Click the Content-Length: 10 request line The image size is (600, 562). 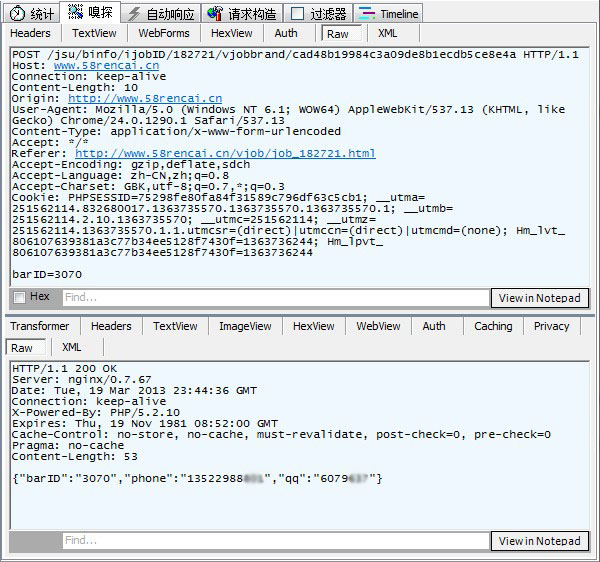tap(75, 88)
